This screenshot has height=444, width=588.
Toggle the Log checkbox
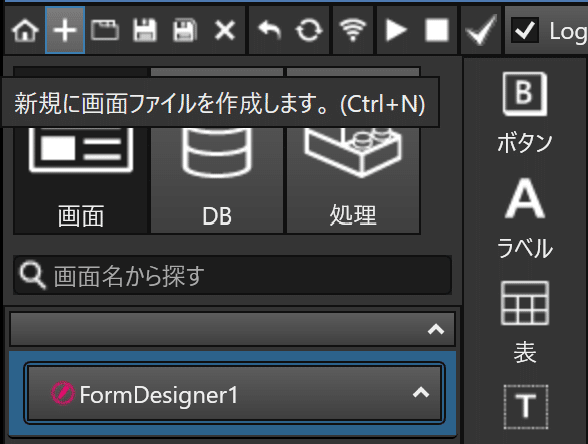[525, 31]
